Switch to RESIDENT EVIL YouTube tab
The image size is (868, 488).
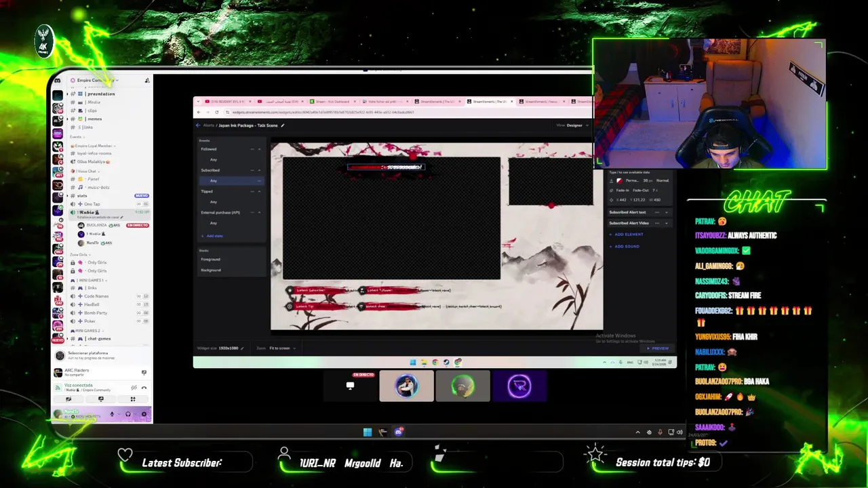coord(229,102)
